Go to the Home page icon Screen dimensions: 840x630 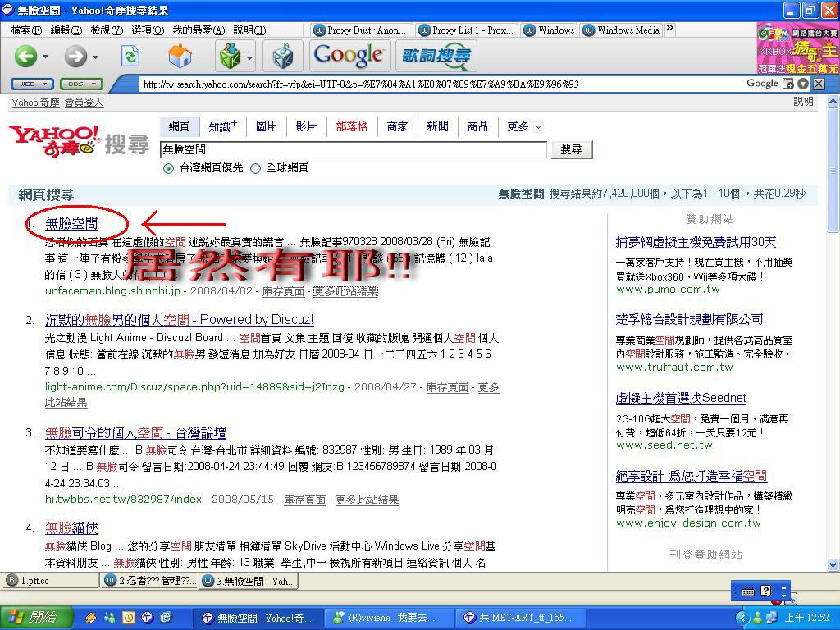[x=180, y=56]
